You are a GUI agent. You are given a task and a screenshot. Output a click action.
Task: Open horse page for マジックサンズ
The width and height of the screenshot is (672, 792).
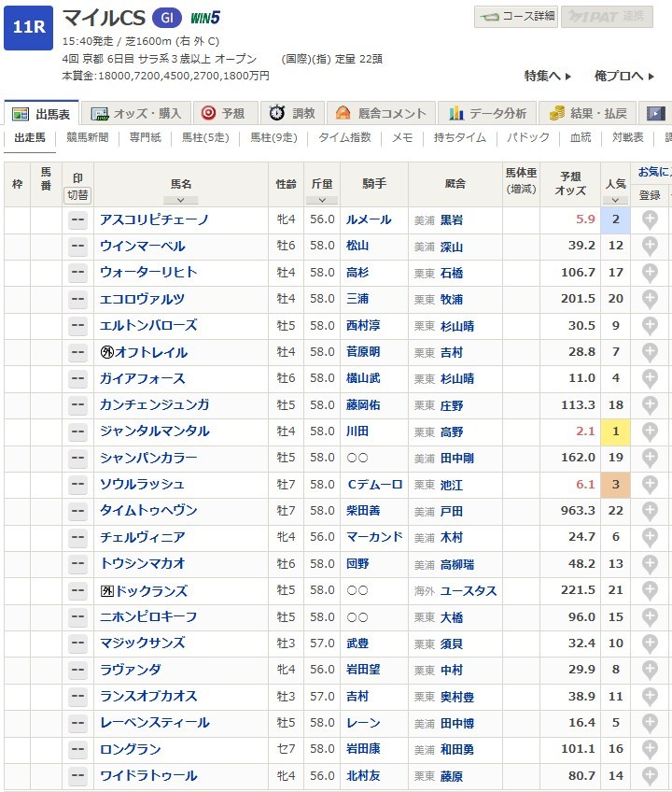[142, 643]
